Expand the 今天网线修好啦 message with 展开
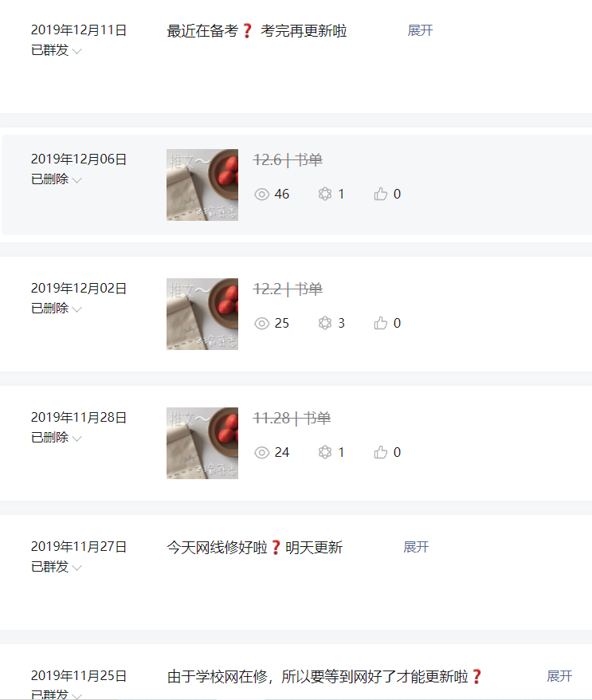Viewport: 592px width, 700px height. [416, 547]
